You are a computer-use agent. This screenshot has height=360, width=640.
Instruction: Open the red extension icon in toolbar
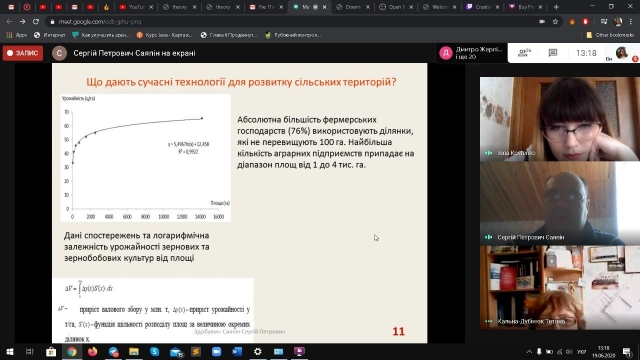(x=585, y=21)
